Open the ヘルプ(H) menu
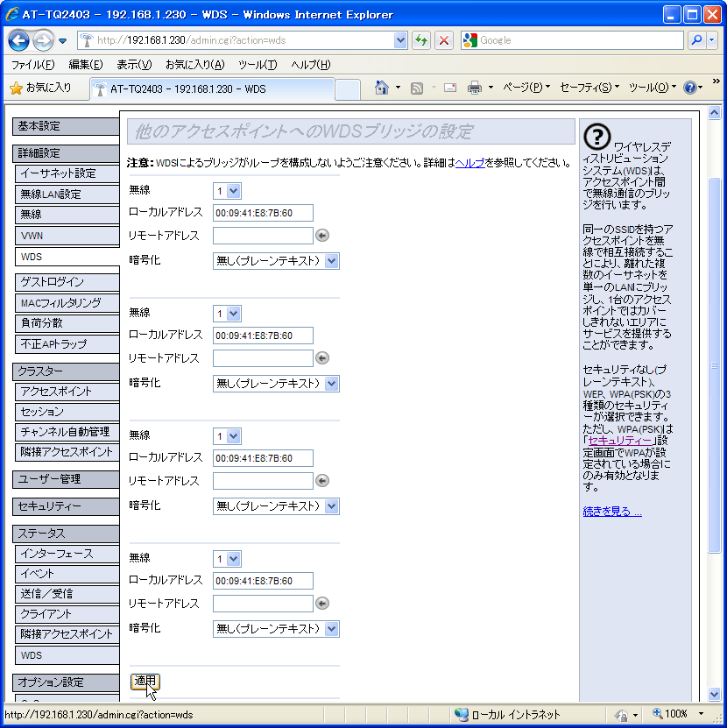The image size is (727, 728). coord(311,65)
